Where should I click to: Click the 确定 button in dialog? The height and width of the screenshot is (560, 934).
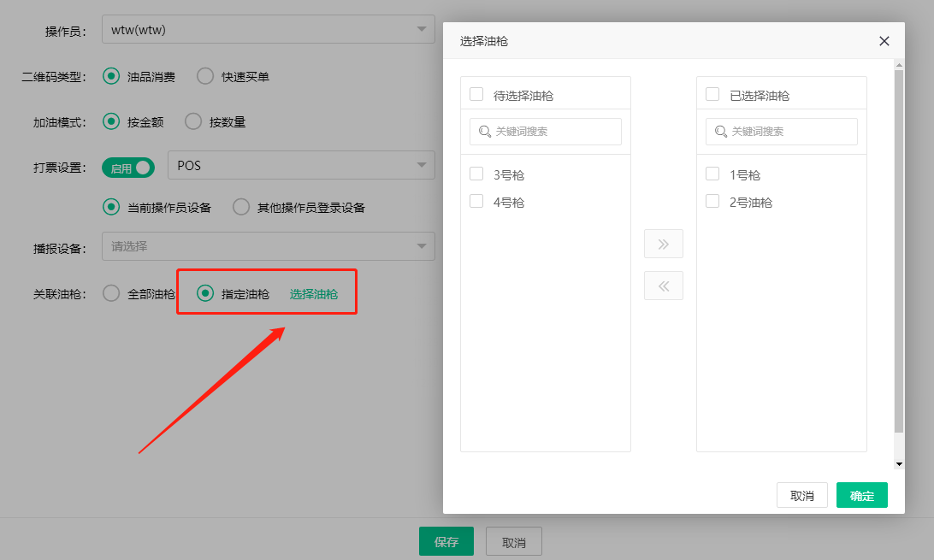861,495
